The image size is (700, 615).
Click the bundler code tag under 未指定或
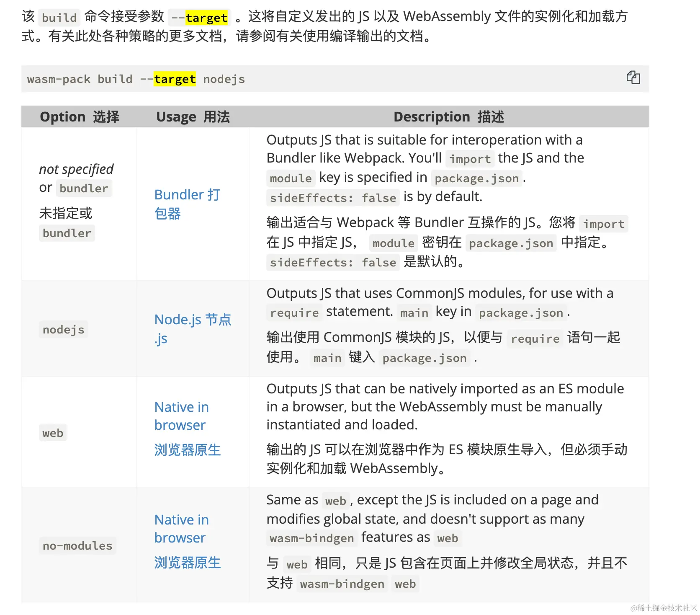tap(67, 233)
